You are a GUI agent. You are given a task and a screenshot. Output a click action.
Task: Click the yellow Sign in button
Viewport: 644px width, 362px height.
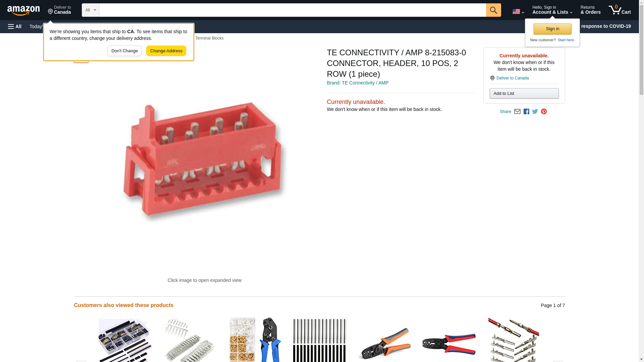(552, 29)
